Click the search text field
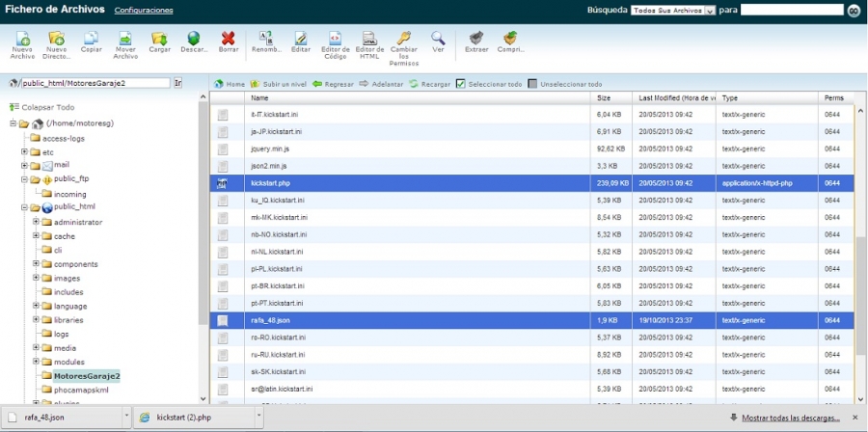The width and height of the screenshot is (868, 432). [x=792, y=10]
